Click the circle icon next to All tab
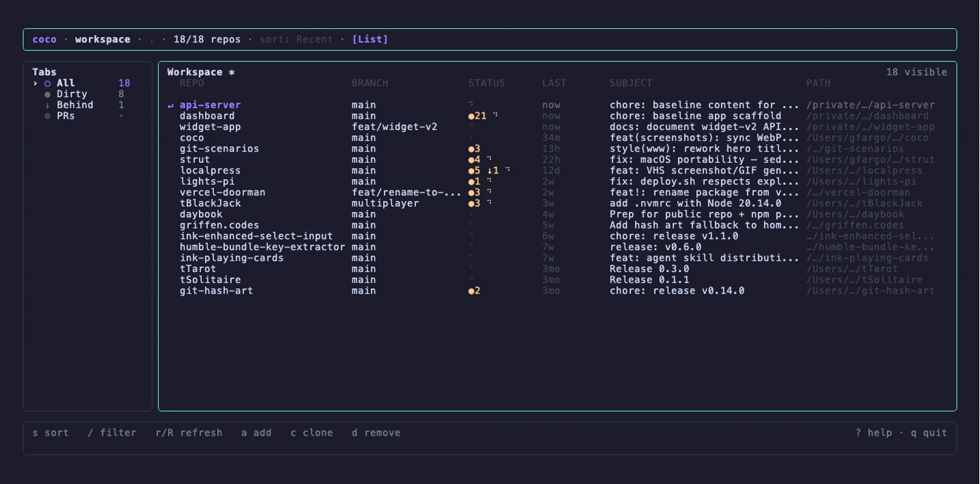 click(48, 84)
